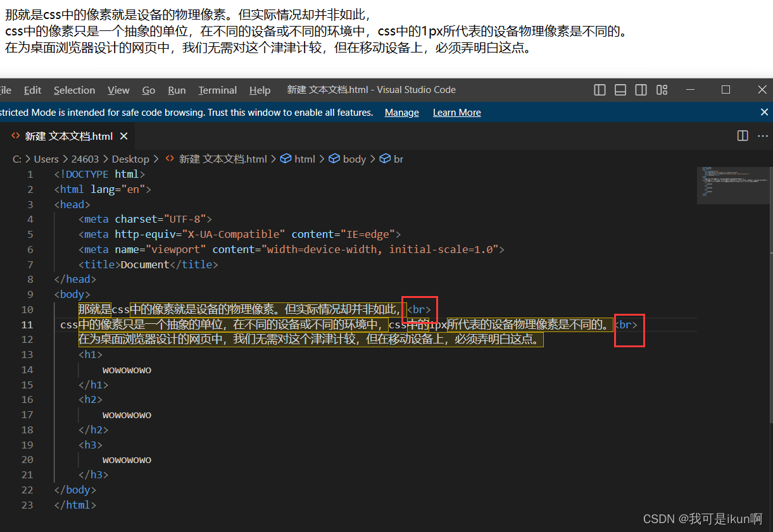This screenshot has width=773, height=532.
Task: Open the Selection menu
Action: tap(74, 90)
